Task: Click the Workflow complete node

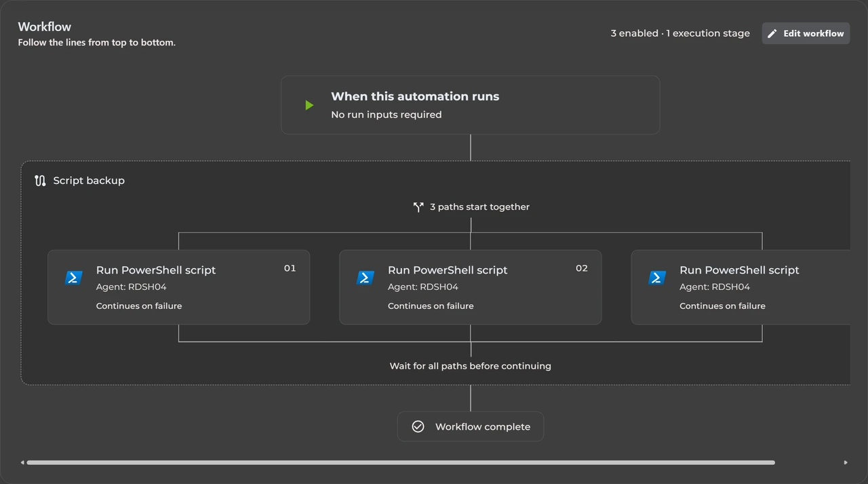Action: click(471, 426)
